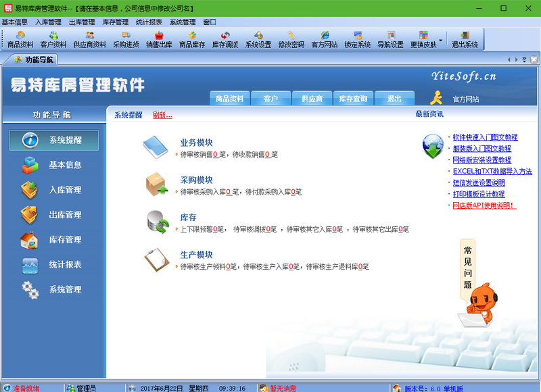Click 供应商 banner tab
This screenshot has width=541, height=392.
[312, 99]
